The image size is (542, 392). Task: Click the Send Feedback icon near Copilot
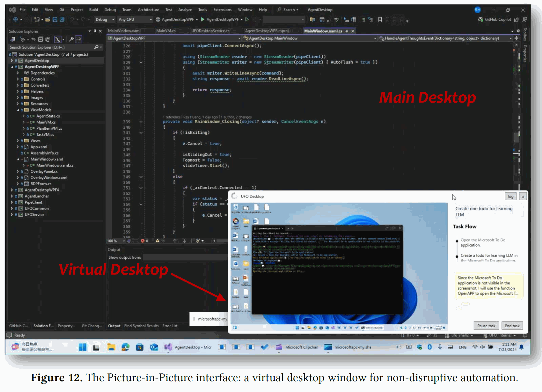(x=525, y=19)
